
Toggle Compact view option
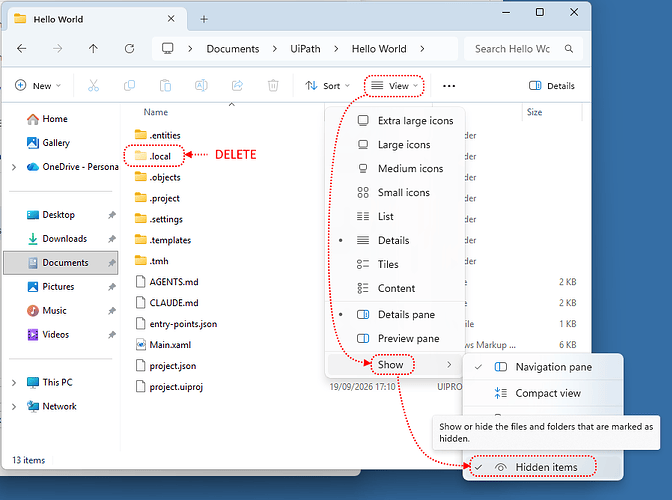[x=543, y=393]
